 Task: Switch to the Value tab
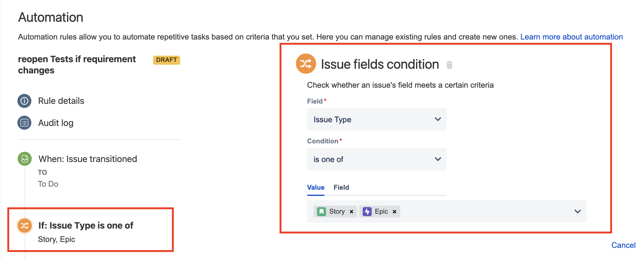(316, 188)
